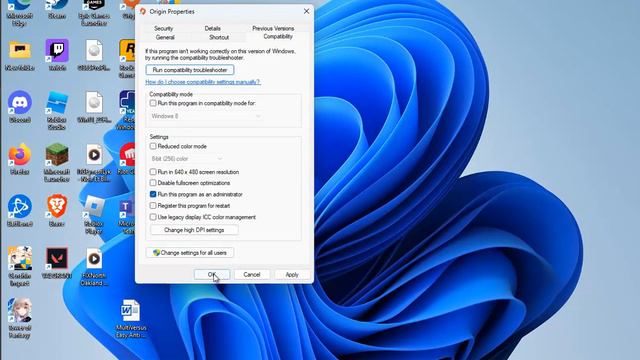This screenshot has width=640, height=360.
Task: Open the Microsoft Edge desktop shortcut
Action: [19, 12]
